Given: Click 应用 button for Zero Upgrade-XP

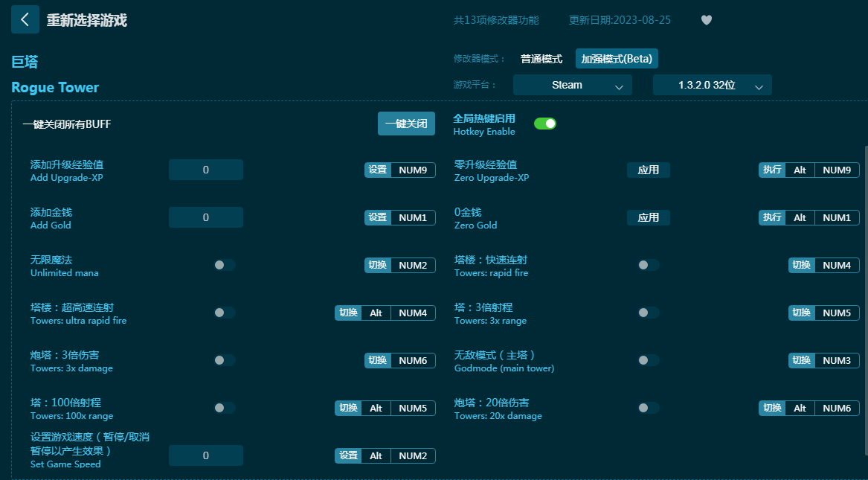Looking at the screenshot, I should [649, 170].
